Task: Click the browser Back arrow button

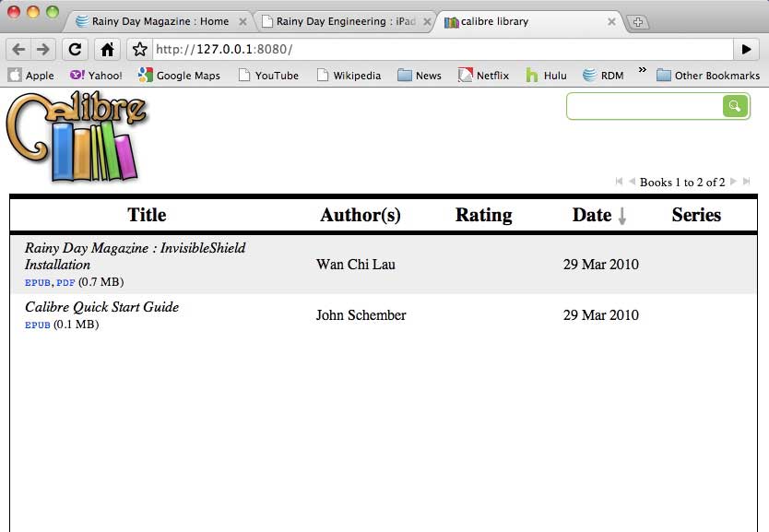Action: point(18,49)
